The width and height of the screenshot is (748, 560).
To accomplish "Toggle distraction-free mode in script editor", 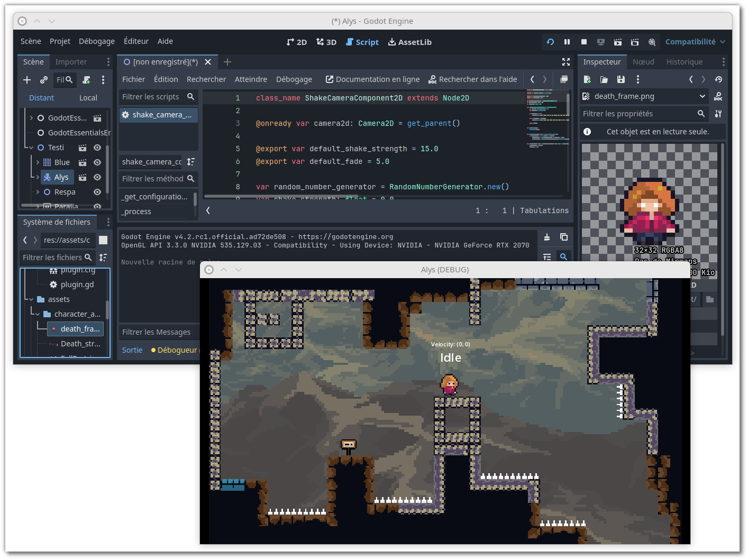I will coord(566,62).
